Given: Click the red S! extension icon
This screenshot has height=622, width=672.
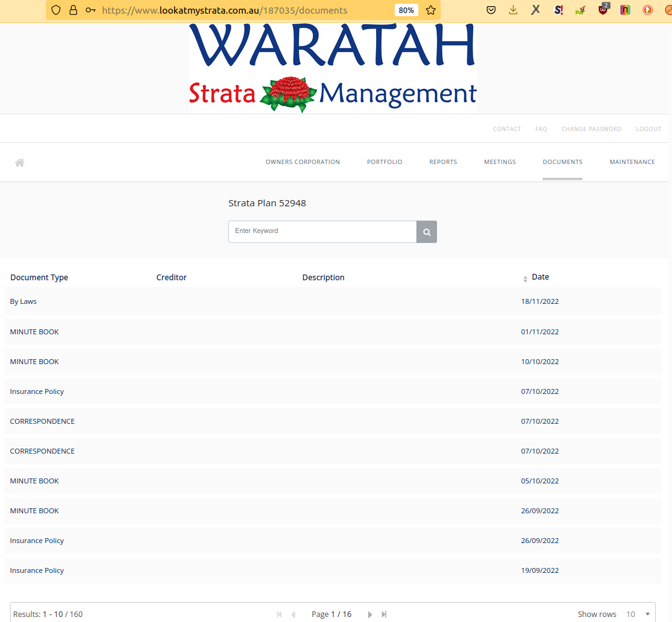Looking at the screenshot, I should (558, 10).
